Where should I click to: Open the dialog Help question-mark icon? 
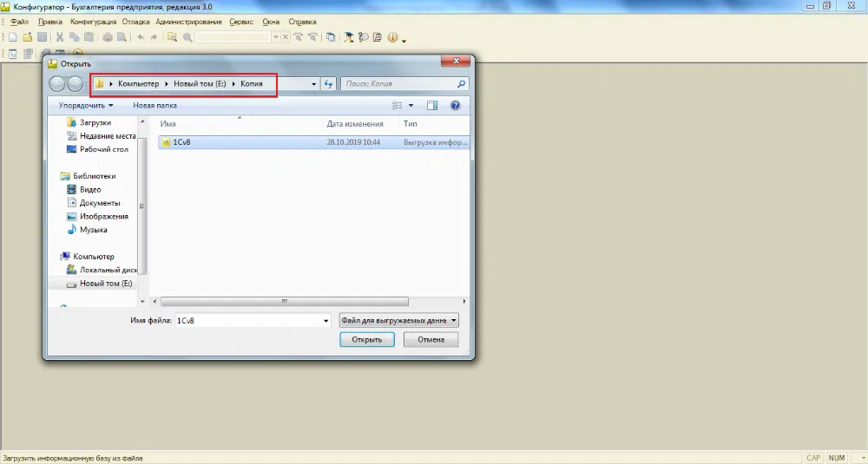455,106
